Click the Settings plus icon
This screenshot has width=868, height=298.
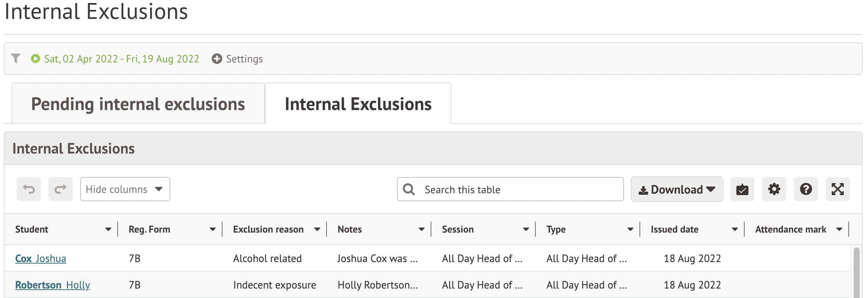217,59
